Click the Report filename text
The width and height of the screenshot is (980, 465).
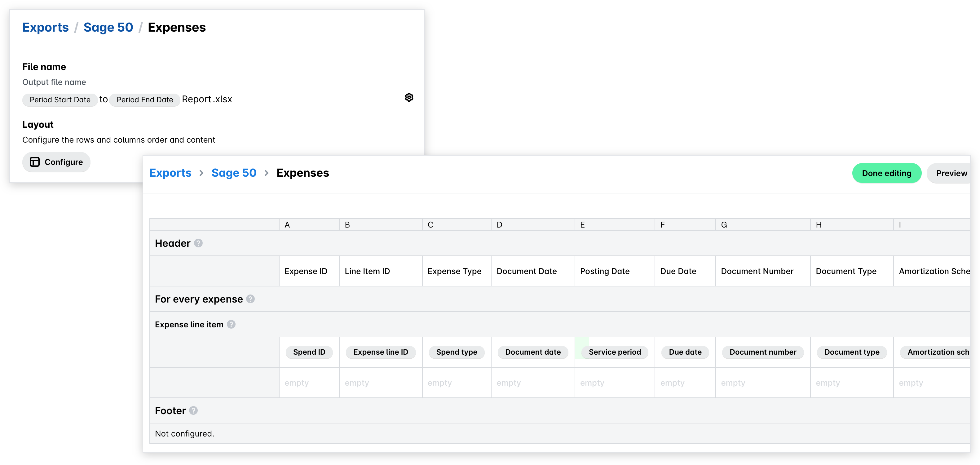point(196,99)
